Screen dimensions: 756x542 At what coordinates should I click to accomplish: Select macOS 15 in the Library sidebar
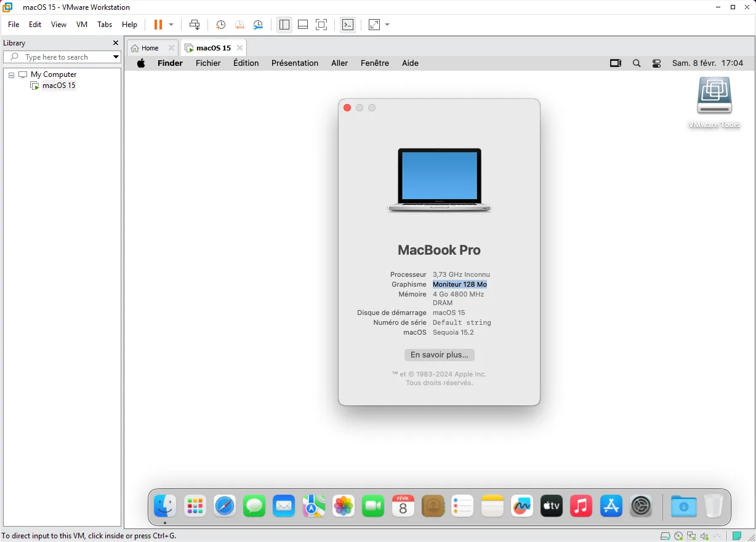click(58, 86)
